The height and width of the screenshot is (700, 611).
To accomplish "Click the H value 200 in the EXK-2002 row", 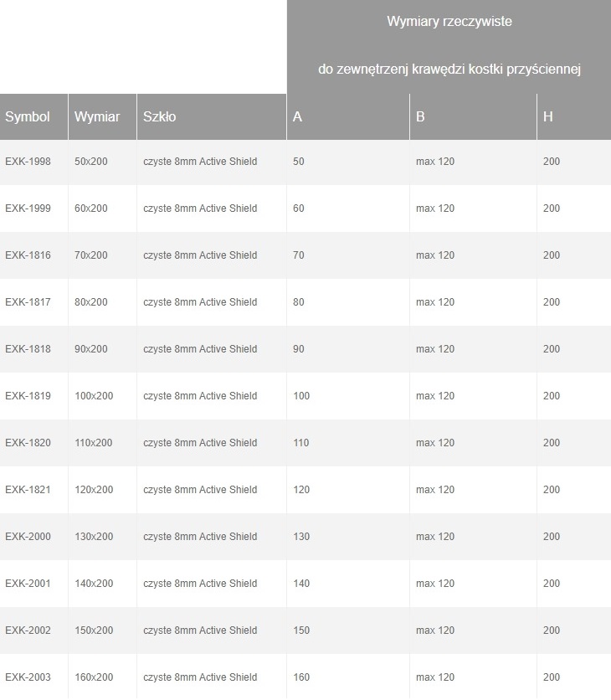I will tap(551, 631).
